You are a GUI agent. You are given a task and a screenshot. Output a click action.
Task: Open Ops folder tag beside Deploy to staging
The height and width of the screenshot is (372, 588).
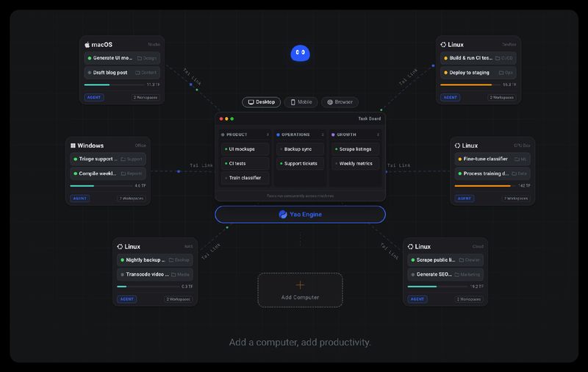tap(506, 73)
